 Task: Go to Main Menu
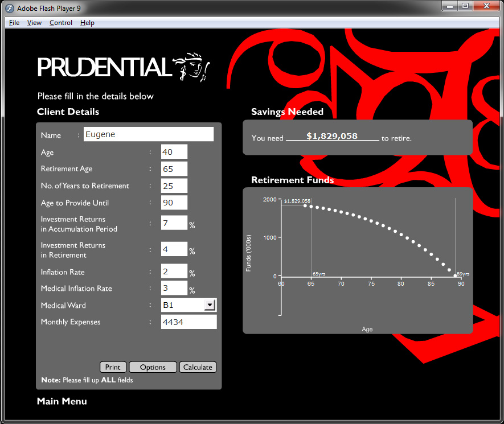click(x=62, y=401)
